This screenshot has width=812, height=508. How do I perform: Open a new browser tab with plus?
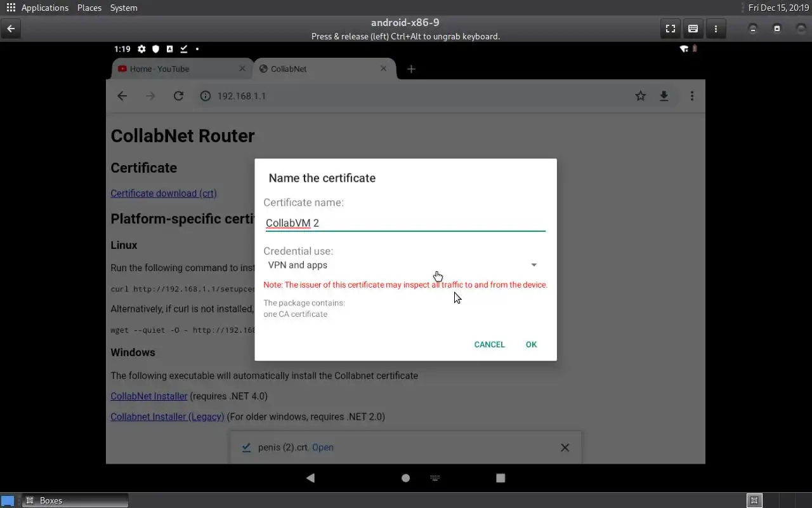411,69
